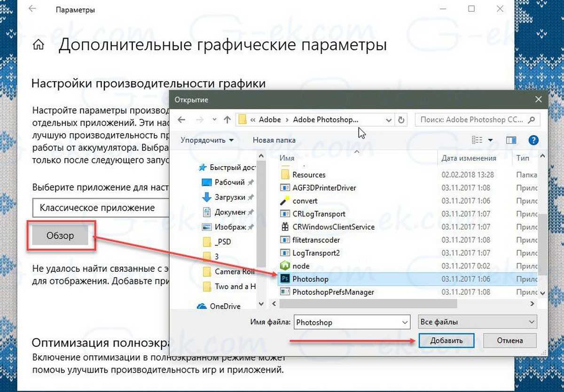Image resolution: width=564 pixels, height=392 pixels.
Task: Expand the address bar path dropdown
Action: coord(389,120)
